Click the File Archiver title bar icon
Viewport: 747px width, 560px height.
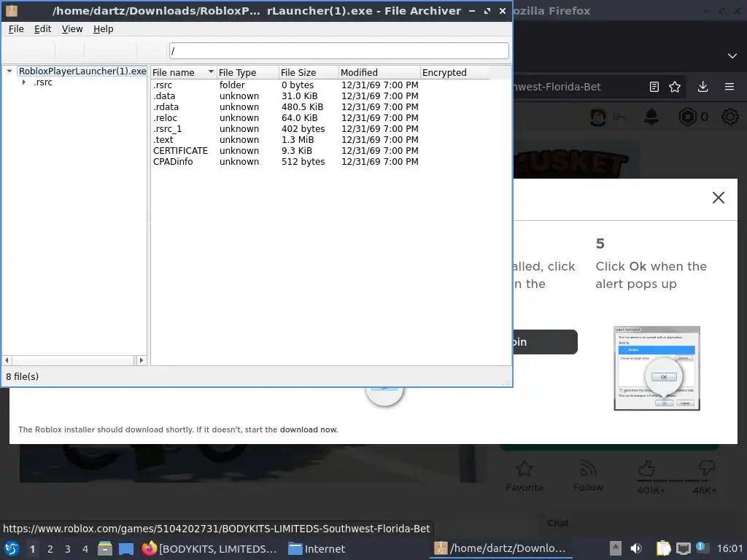[12, 10]
